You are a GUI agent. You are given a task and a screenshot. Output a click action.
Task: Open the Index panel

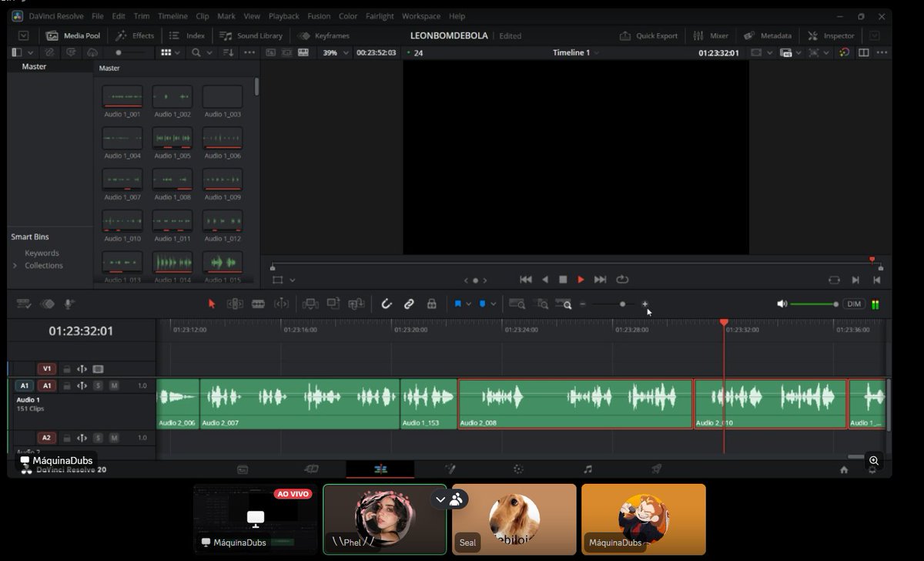click(x=187, y=35)
